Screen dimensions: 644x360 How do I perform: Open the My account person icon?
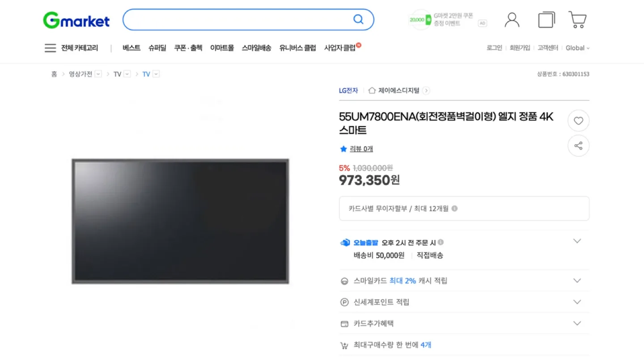512,20
